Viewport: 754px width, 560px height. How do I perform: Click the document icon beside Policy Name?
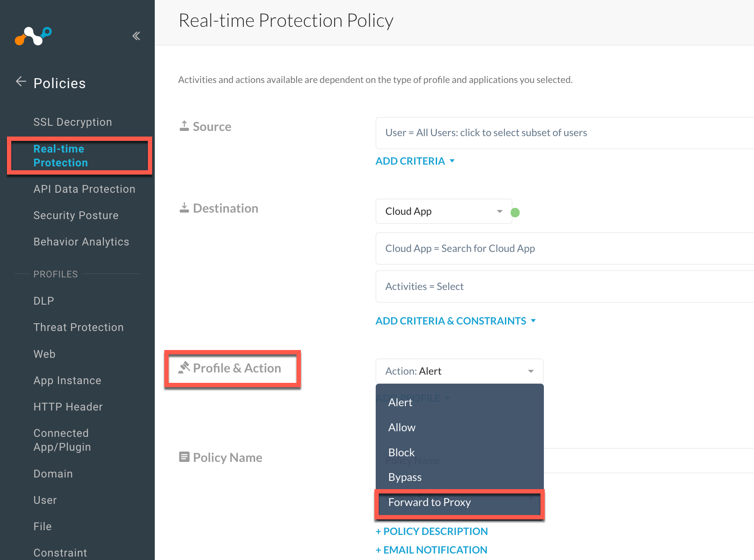[184, 456]
